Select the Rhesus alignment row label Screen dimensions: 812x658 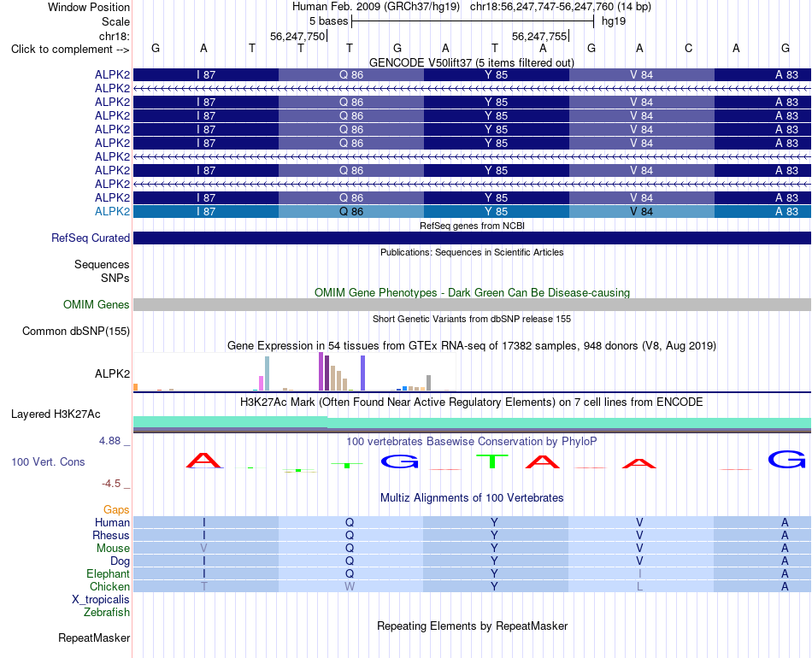111,535
